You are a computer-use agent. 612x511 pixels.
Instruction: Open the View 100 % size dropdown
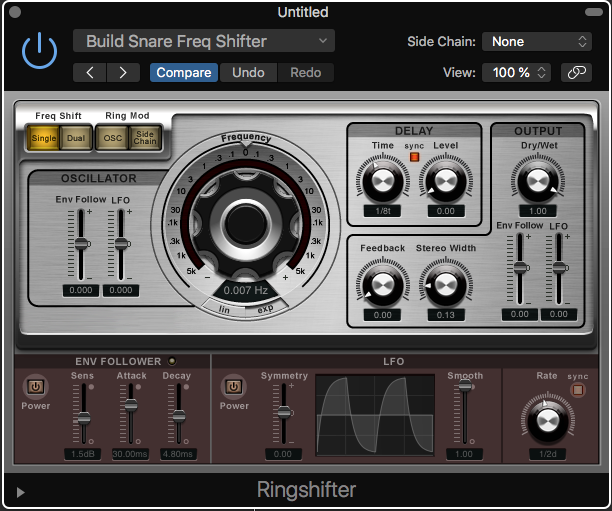tap(516, 73)
